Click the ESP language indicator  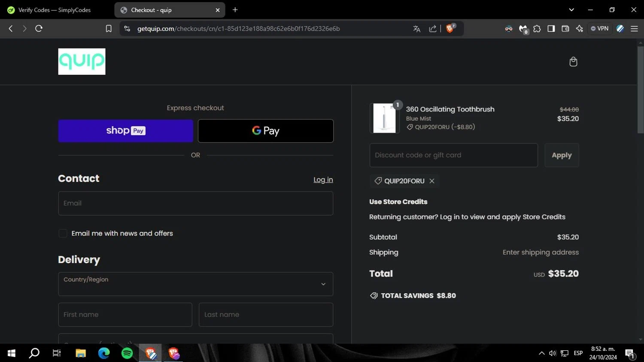pos(578,353)
